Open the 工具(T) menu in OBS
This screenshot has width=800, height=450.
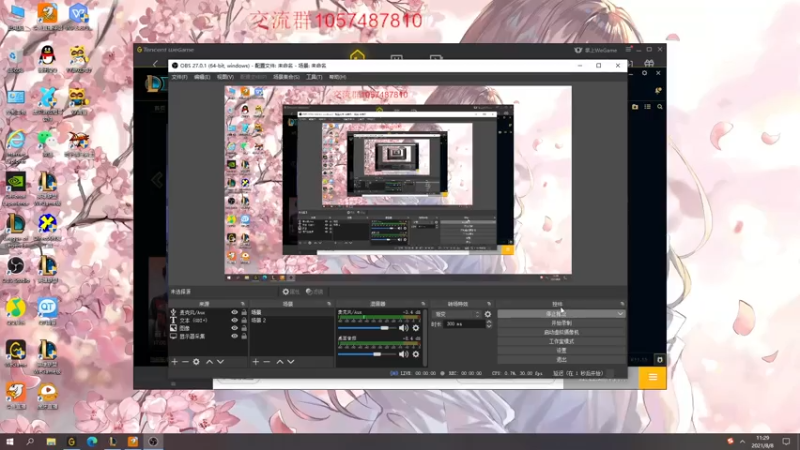[314, 77]
